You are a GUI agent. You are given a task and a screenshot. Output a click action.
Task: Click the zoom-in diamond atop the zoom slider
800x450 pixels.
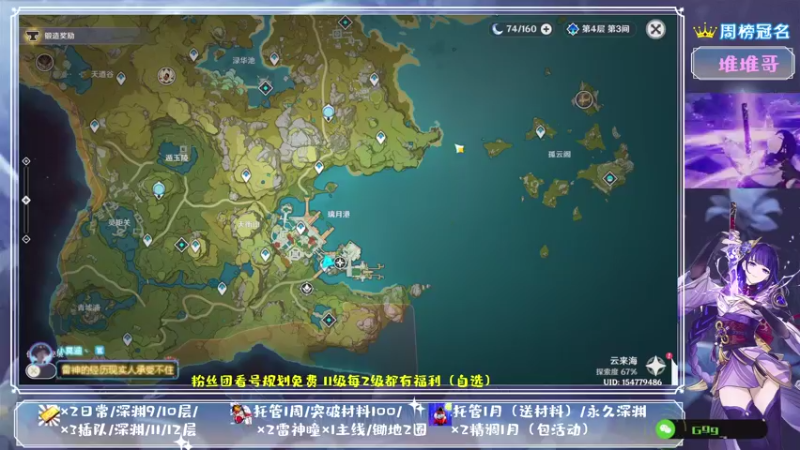pos(26,161)
